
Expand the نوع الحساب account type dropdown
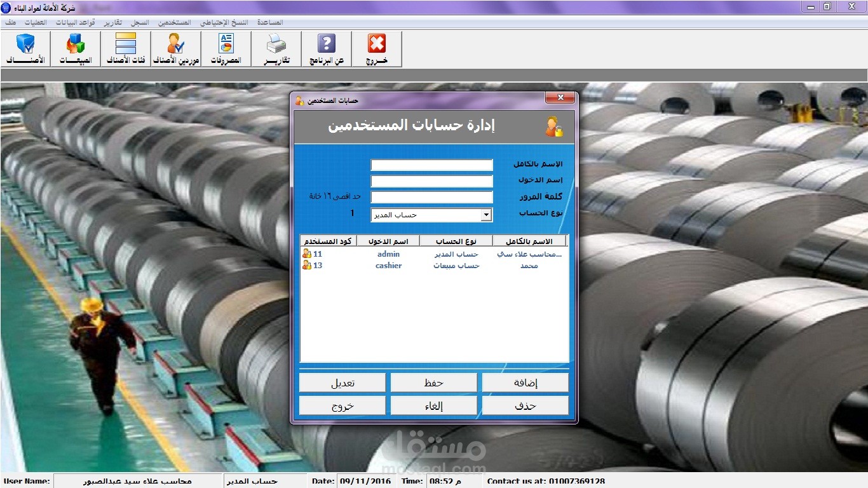click(x=487, y=215)
